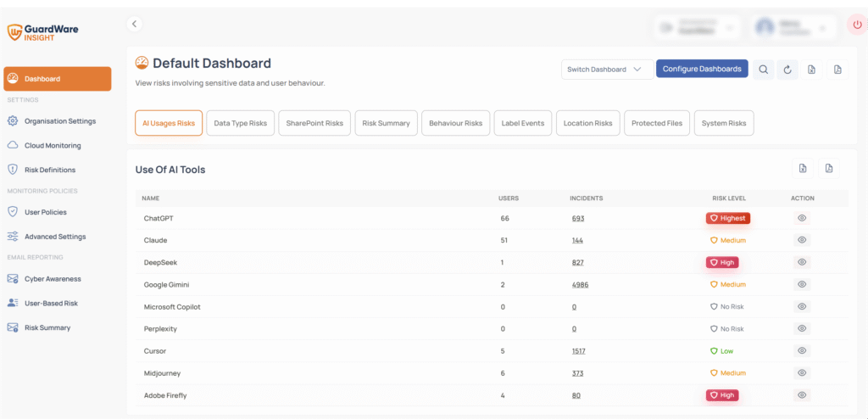
Task: Click the GuardWare Insight logo
Action: 42,32
